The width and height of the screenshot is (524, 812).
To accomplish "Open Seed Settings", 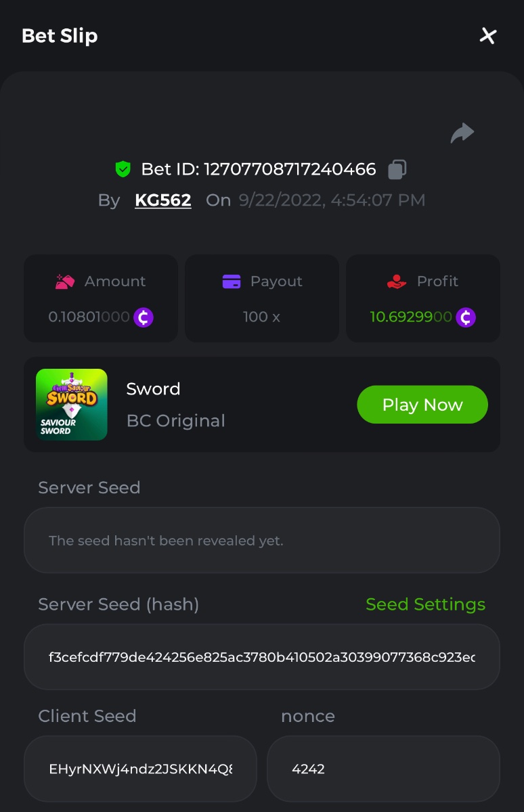I will point(425,604).
